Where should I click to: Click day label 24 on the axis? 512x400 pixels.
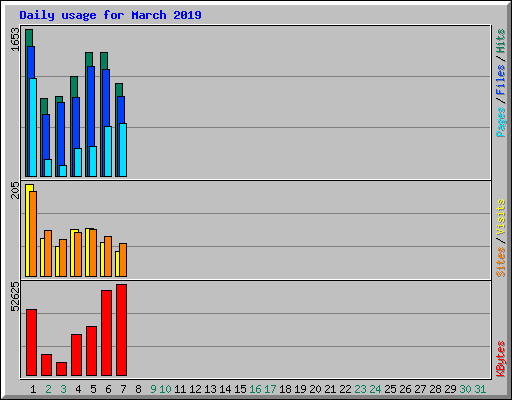click(375, 389)
